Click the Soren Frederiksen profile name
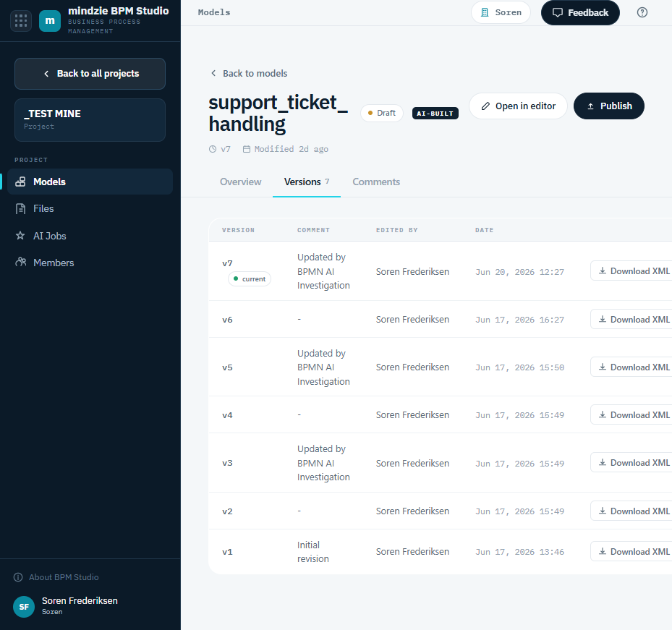Screen dimensions: 672x630 80,601
